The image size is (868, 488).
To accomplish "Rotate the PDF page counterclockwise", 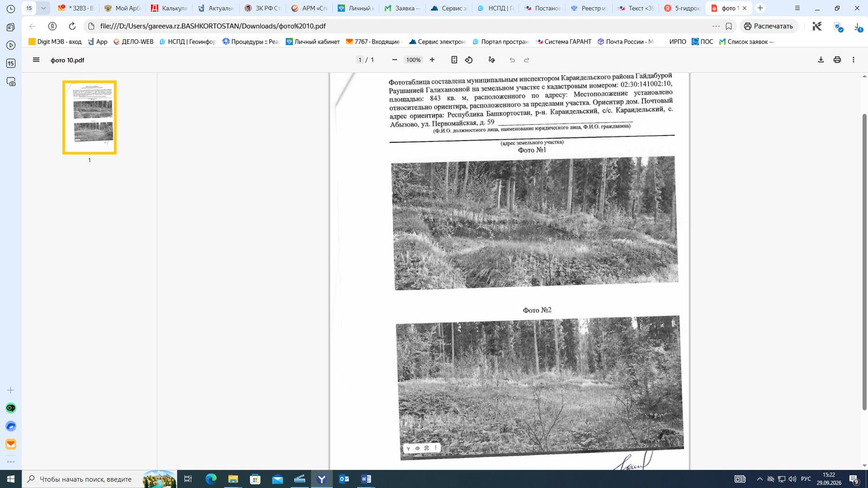I will pos(469,60).
